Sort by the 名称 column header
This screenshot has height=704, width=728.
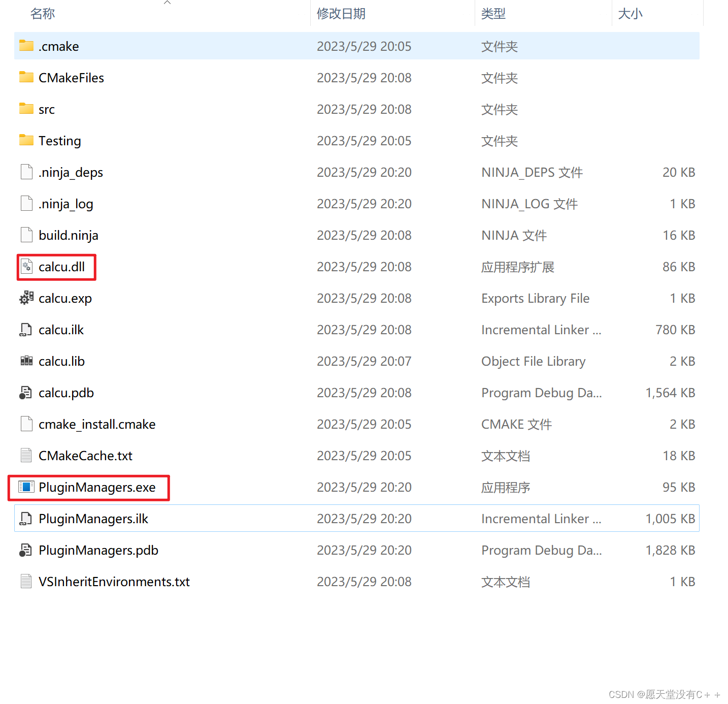coord(43,14)
